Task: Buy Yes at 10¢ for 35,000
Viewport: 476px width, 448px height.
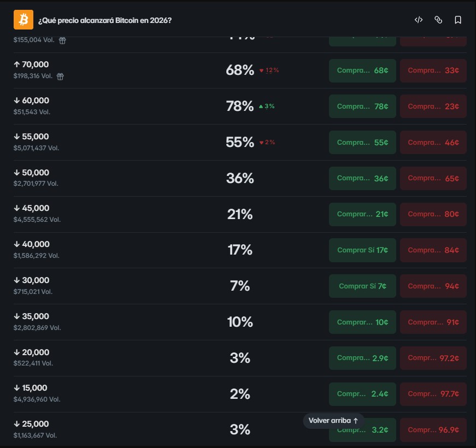Action: pyautogui.click(x=362, y=322)
